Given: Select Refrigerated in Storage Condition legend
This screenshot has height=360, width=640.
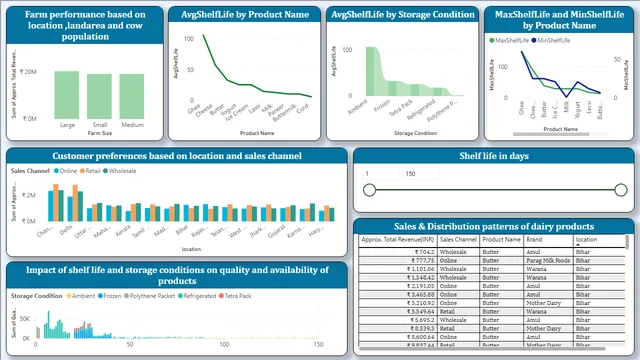Looking at the screenshot, I should point(197,296).
